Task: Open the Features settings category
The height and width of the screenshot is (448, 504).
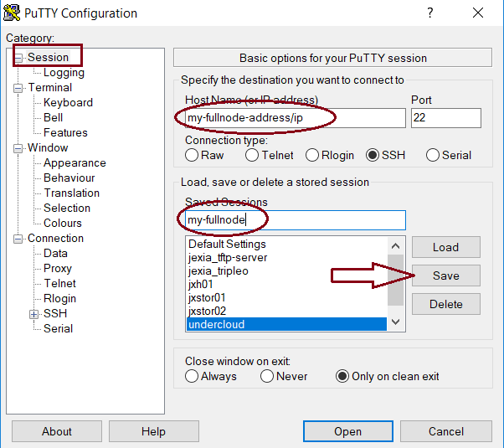Action: click(65, 133)
